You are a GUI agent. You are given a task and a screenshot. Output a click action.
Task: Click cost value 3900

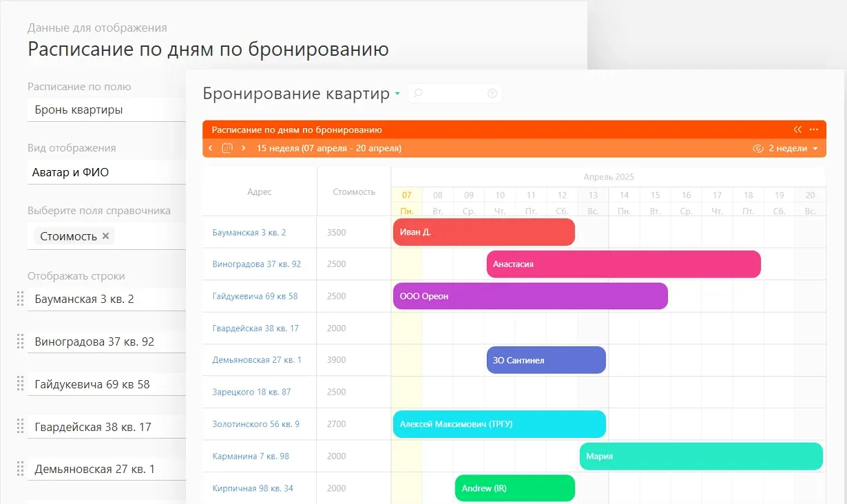coord(337,360)
